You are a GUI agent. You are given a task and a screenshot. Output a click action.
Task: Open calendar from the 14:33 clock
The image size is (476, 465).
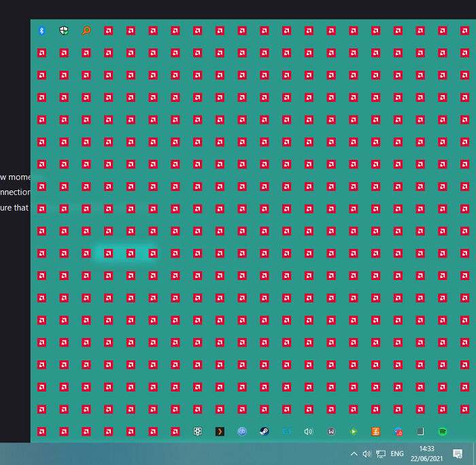coord(427,453)
